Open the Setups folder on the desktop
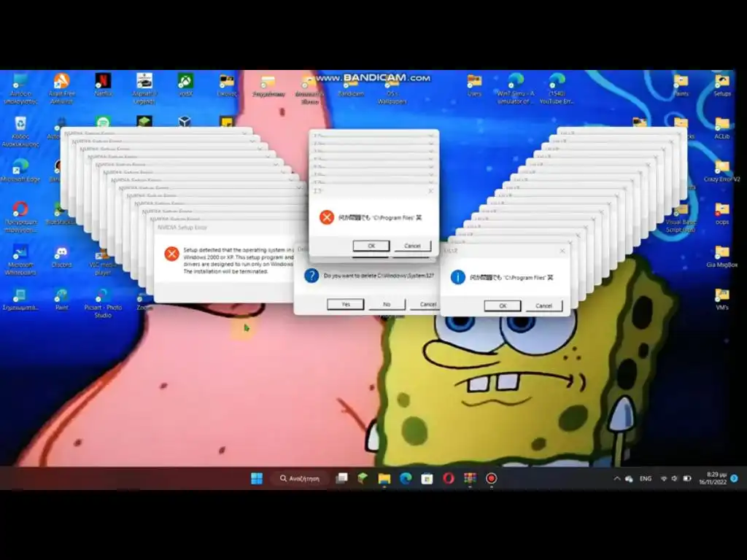This screenshot has width=747, height=560. (721, 85)
